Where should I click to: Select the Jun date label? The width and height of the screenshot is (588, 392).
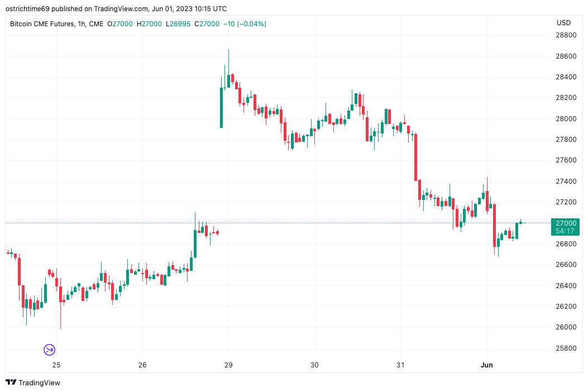tap(487, 365)
